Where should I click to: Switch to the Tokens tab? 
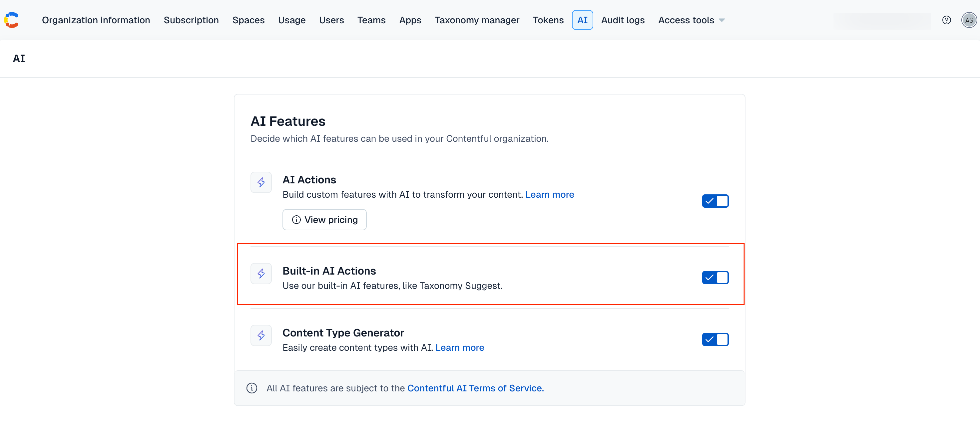pyautogui.click(x=548, y=20)
